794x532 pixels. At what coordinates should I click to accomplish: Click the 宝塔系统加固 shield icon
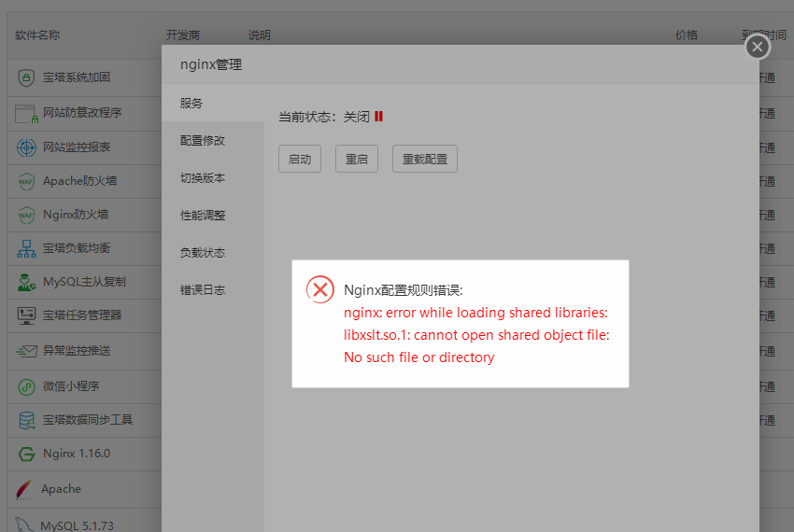pos(26,77)
